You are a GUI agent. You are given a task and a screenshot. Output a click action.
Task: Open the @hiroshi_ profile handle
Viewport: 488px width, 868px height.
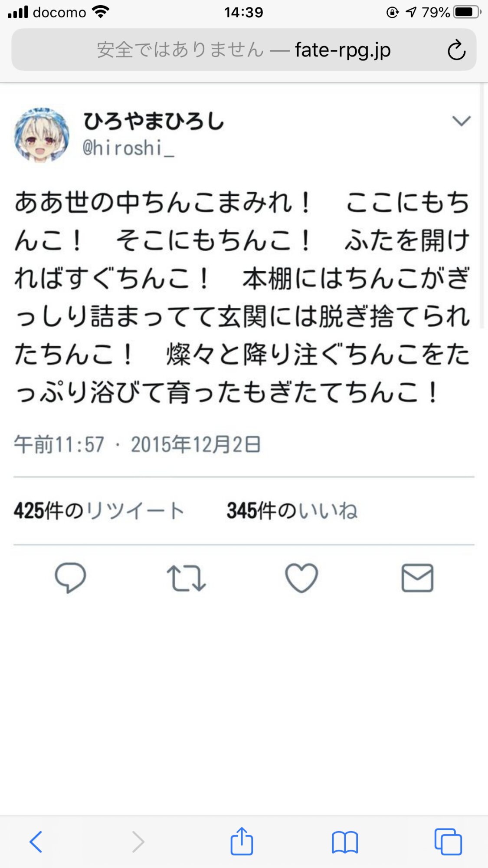coord(128,148)
